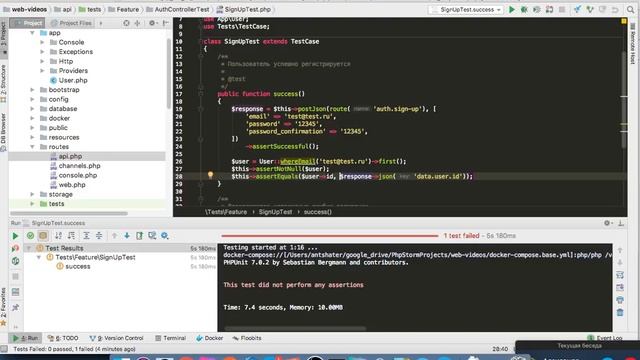Toggle auto-test icon in Run panel
This screenshot has width=640, height=360.
15,261
